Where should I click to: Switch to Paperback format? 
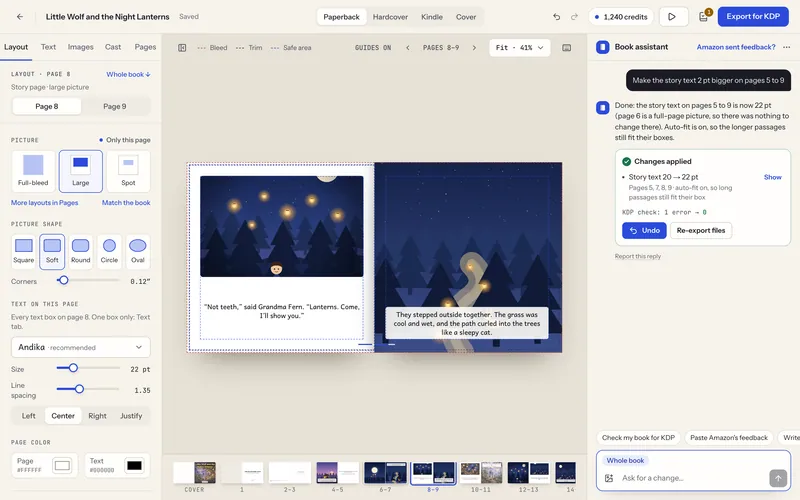pos(341,17)
